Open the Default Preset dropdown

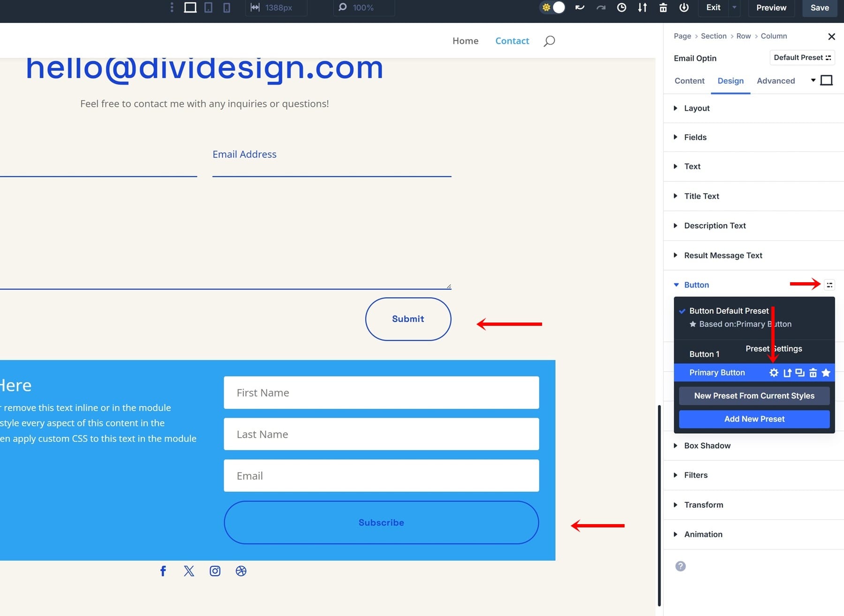click(802, 58)
